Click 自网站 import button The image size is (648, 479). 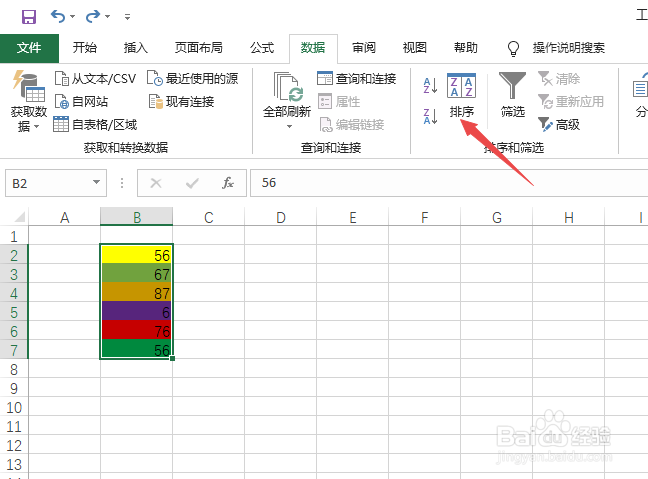click(81, 102)
